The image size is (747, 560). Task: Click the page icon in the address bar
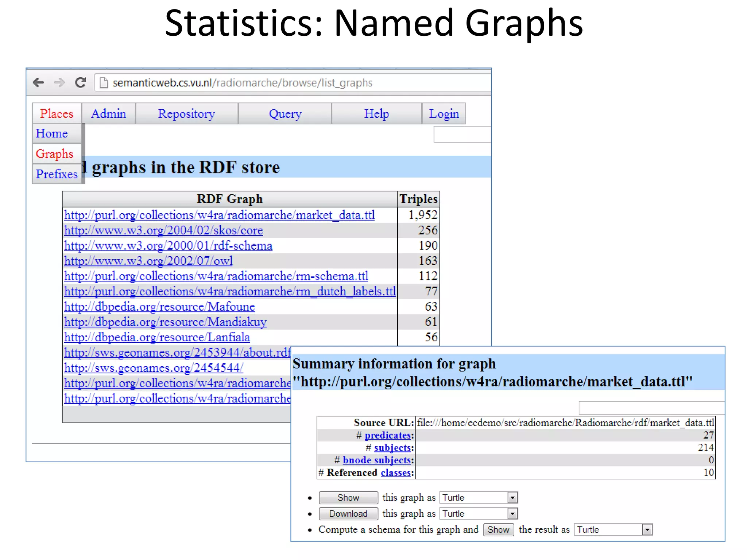pyautogui.click(x=104, y=83)
